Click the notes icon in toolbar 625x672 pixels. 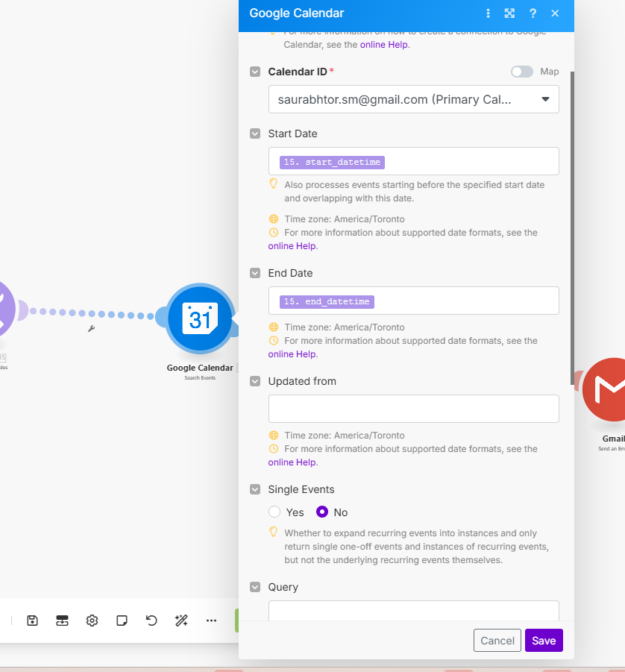click(122, 620)
